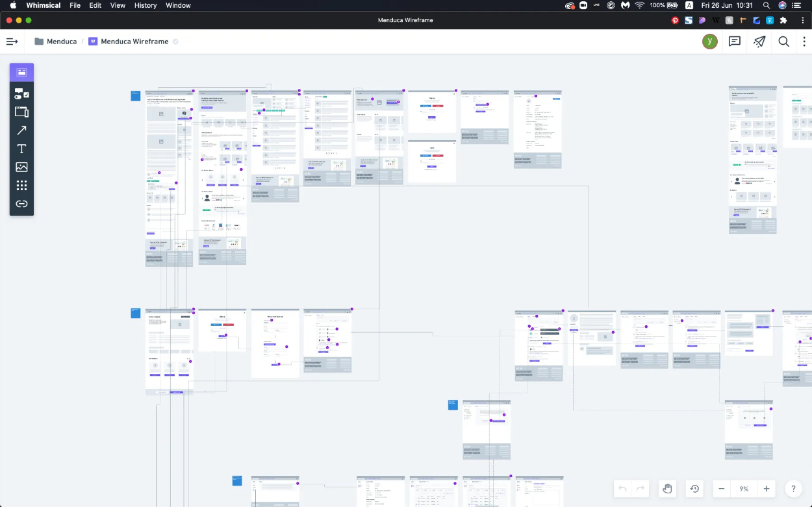Viewport: 812px width, 507px height.
Task: Click the share paper-plane button
Action: pos(759,42)
